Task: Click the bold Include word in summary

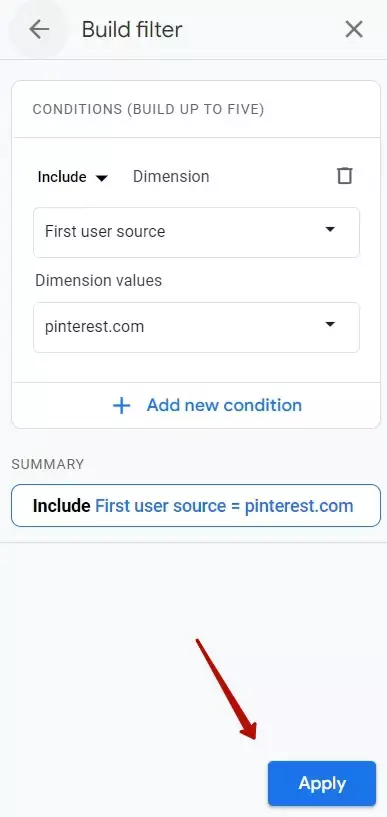Action: [x=61, y=506]
